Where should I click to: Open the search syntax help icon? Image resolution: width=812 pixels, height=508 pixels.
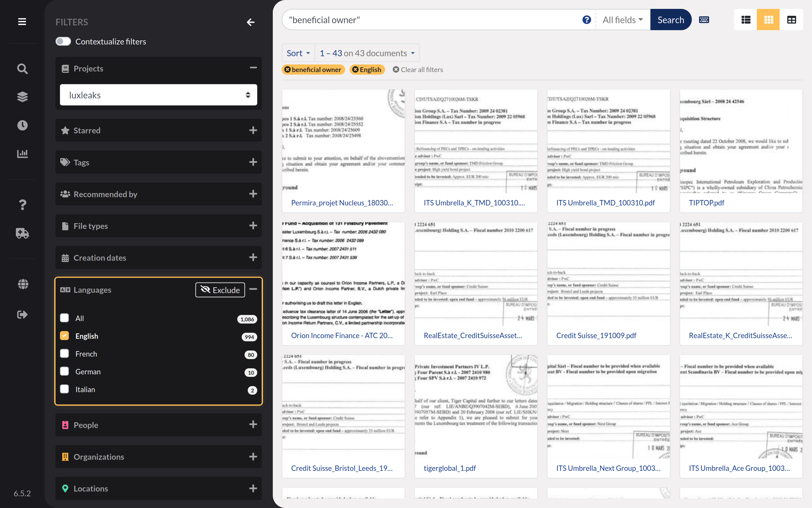point(586,20)
